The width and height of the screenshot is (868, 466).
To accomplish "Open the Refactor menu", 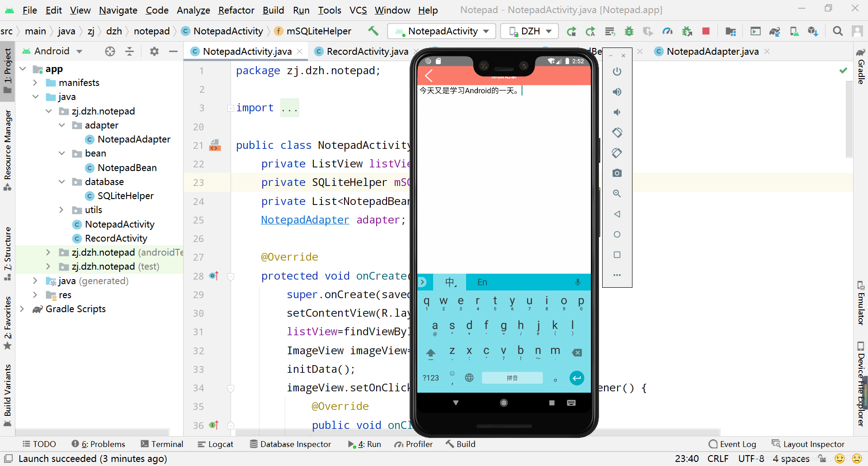I will 236,10.
